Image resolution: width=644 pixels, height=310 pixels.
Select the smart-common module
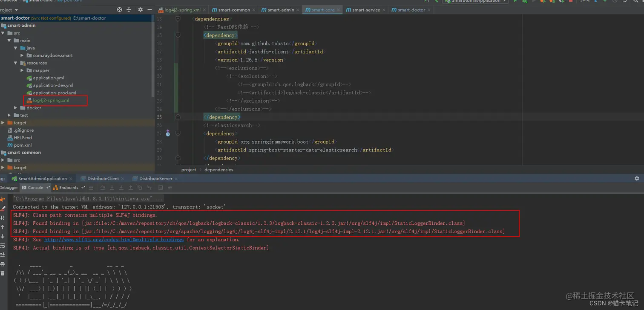pos(21,152)
